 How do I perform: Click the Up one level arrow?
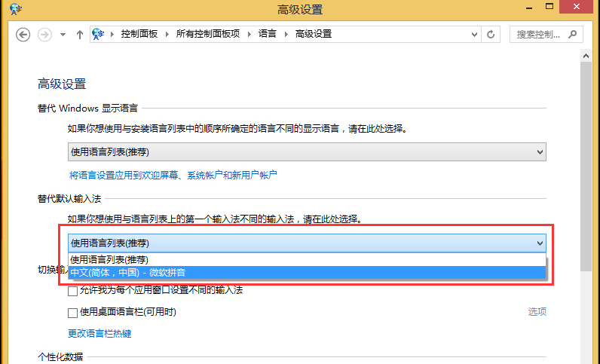(78, 35)
